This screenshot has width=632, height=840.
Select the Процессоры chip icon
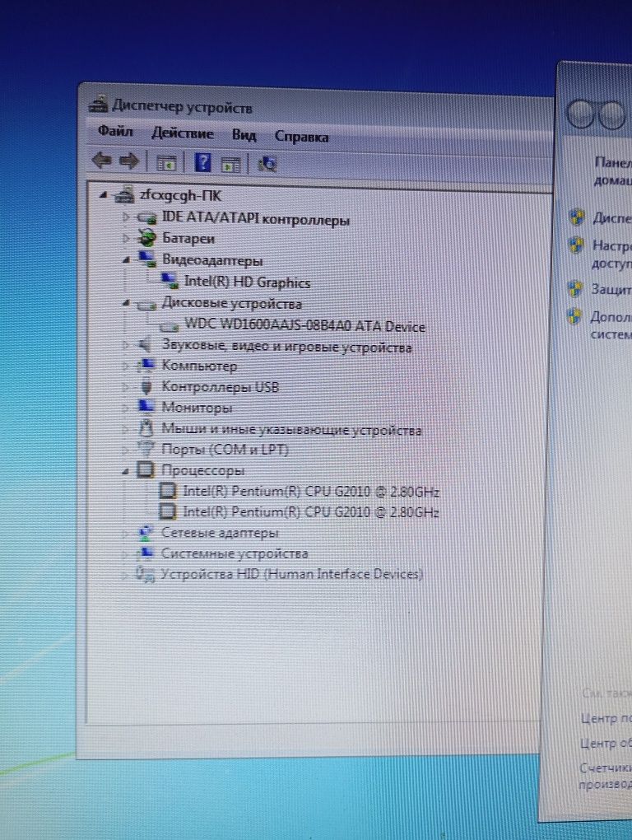[146, 469]
